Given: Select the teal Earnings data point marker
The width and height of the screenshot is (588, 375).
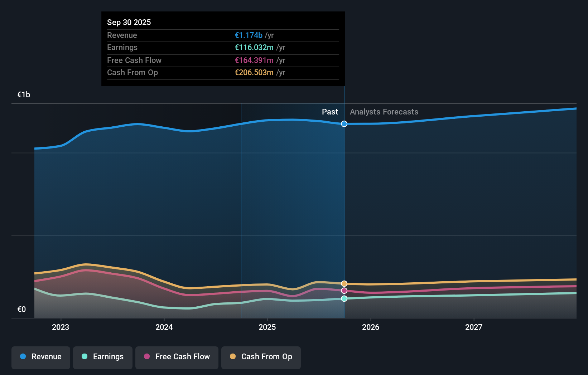Looking at the screenshot, I should 344,299.
